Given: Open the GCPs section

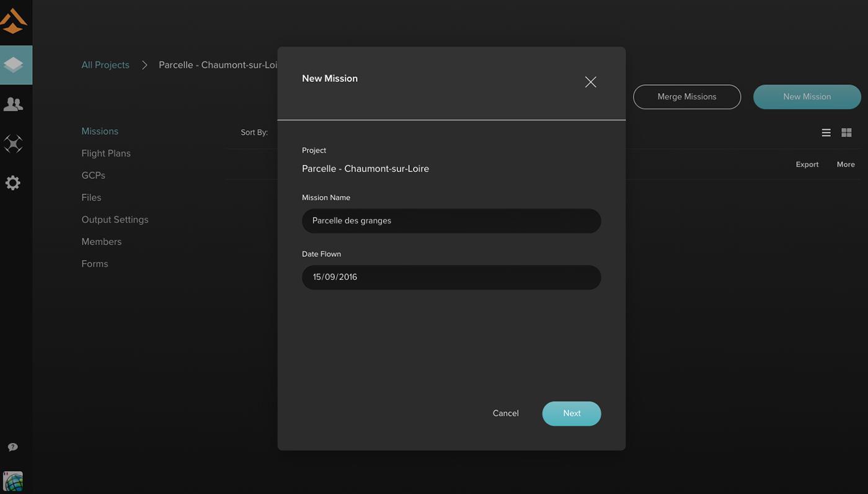Looking at the screenshot, I should [x=93, y=176].
